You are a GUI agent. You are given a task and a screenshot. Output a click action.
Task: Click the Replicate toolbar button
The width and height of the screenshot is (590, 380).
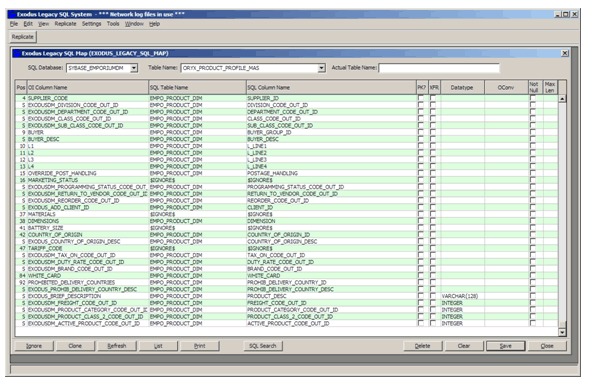(x=23, y=37)
